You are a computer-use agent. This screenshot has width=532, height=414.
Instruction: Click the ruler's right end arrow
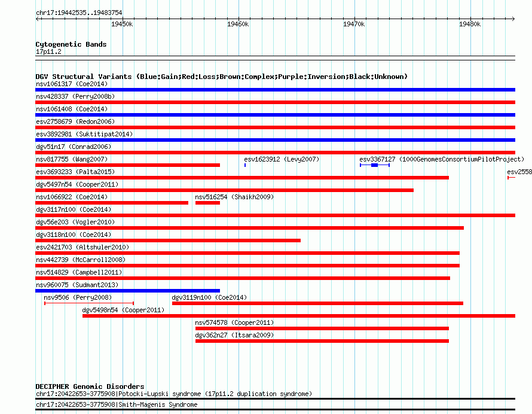[x=513, y=19]
